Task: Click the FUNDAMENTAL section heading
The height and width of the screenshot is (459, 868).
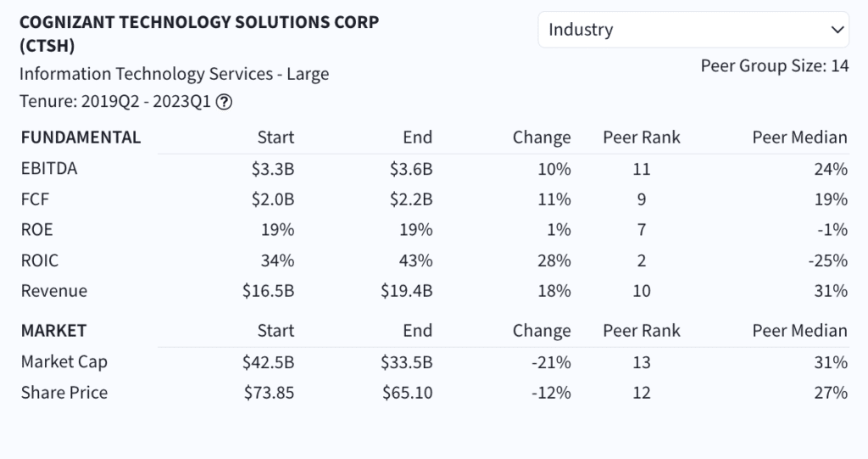Action: [81, 137]
